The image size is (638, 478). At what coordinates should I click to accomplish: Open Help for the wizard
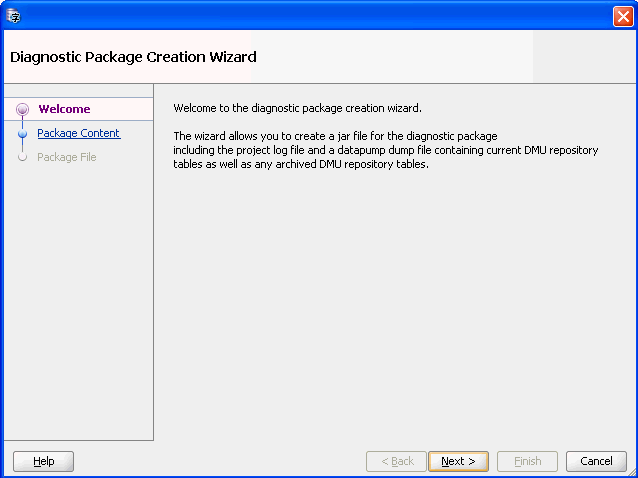coord(43,461)
